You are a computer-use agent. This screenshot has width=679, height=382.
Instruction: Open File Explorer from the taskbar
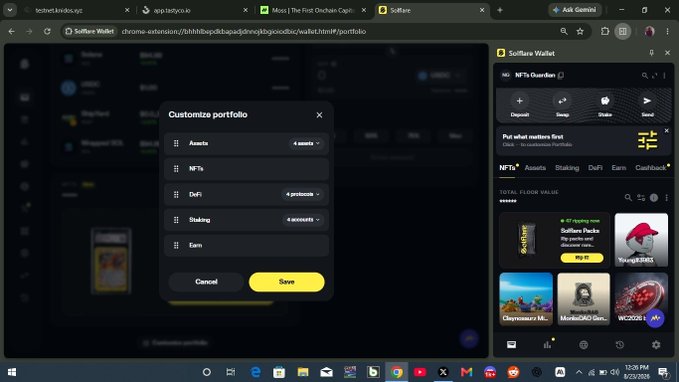pyautogui.click(x=303, y=372)
